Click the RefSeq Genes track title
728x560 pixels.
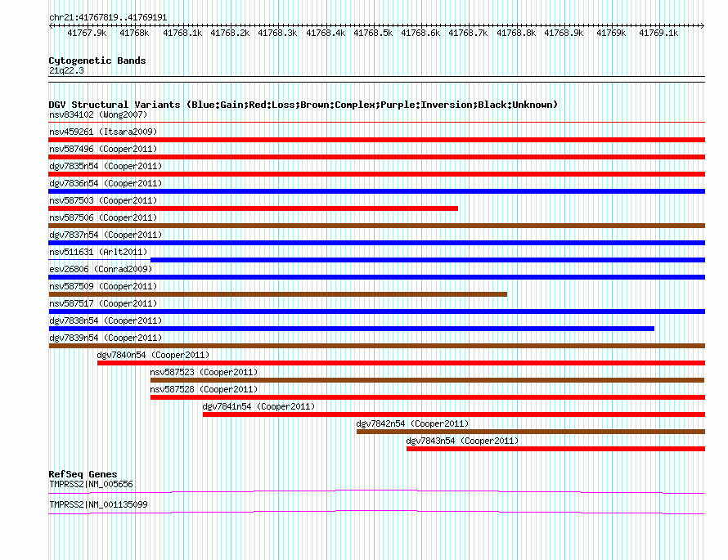coord(83,474)
